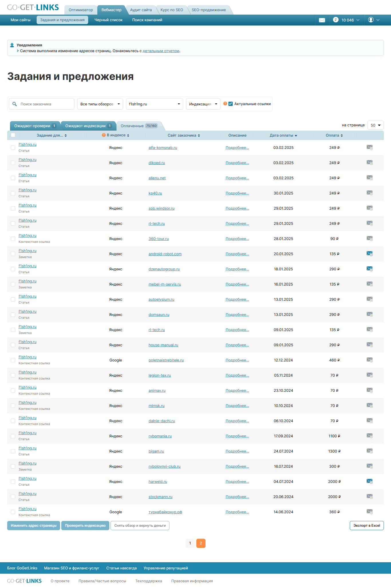Click the orange help icon near Актуальные ссылки
This screenshot has width=391, height=588.
[225, 104]
